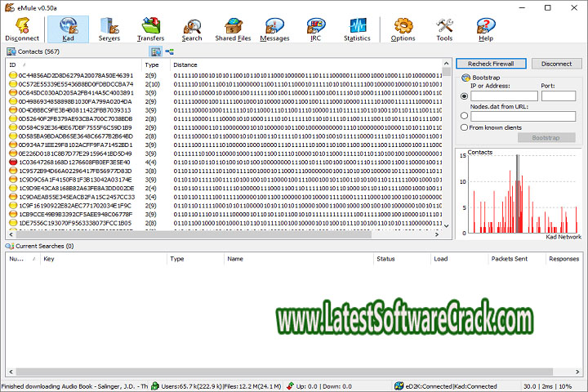Screen dimensions: 588x392
Task: Click the 2(10) type cell
Action: point(152,84)
